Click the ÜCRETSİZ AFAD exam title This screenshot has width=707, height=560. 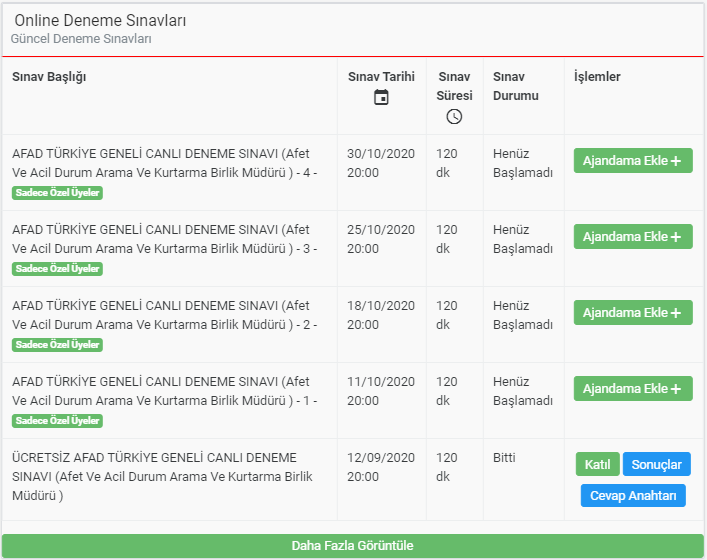pyautogui.click(x=162, y=477)
